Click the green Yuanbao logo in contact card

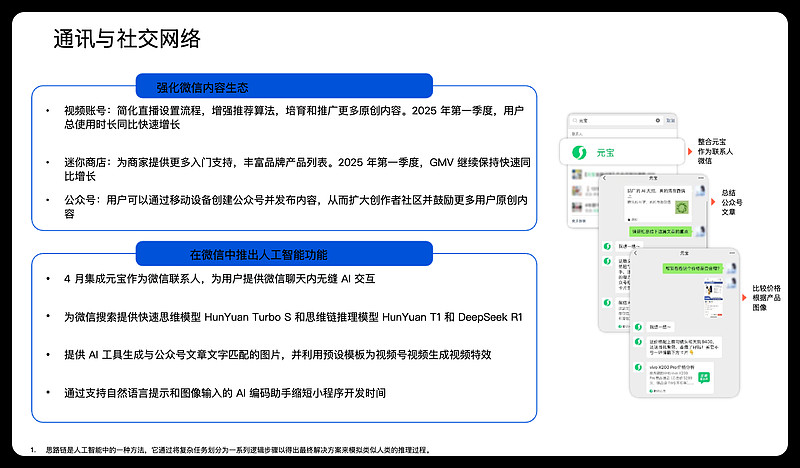point(579,152)
